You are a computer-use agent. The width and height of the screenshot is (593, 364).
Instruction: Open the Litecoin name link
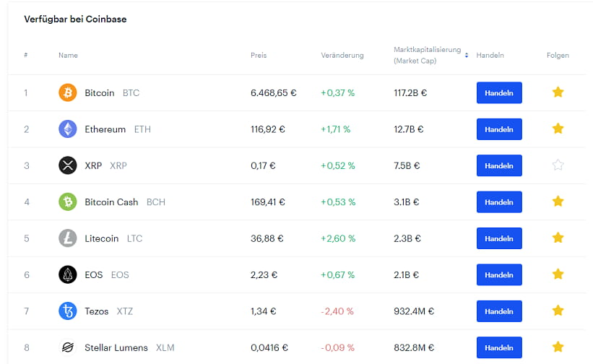click(x=101, y=238)
